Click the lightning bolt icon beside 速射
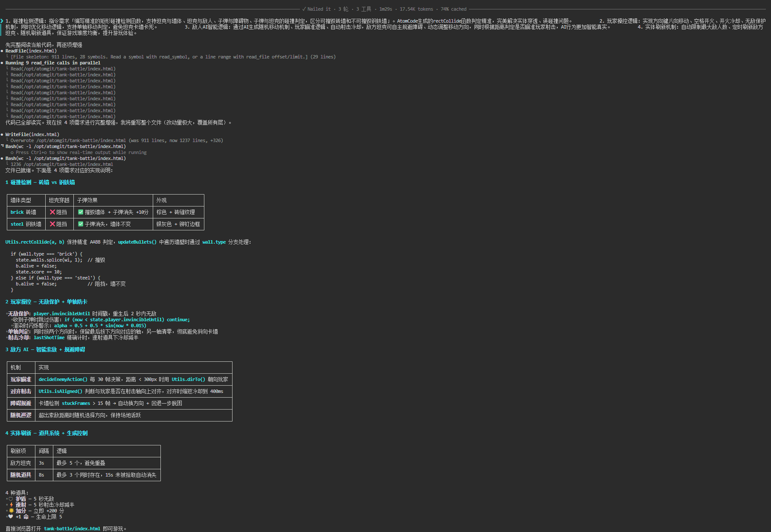The height and width of the screenshot is (532, 771). (x=11, y=505)
